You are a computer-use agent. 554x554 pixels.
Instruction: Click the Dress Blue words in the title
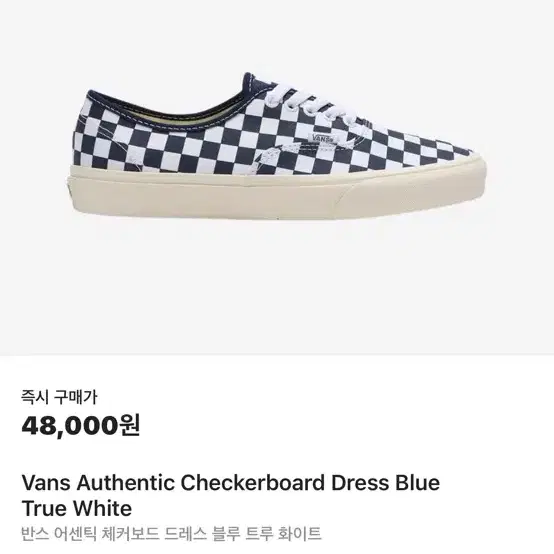coord(385,483)
